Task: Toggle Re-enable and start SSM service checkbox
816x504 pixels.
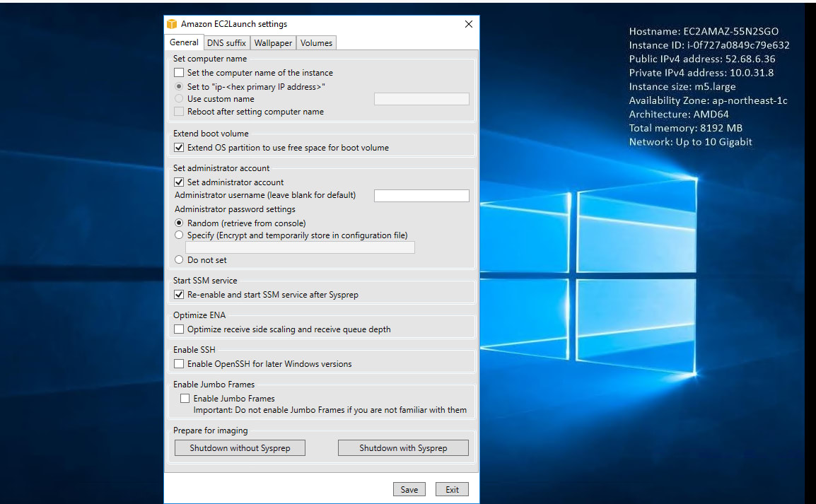Action: click(x=179, y=294)
